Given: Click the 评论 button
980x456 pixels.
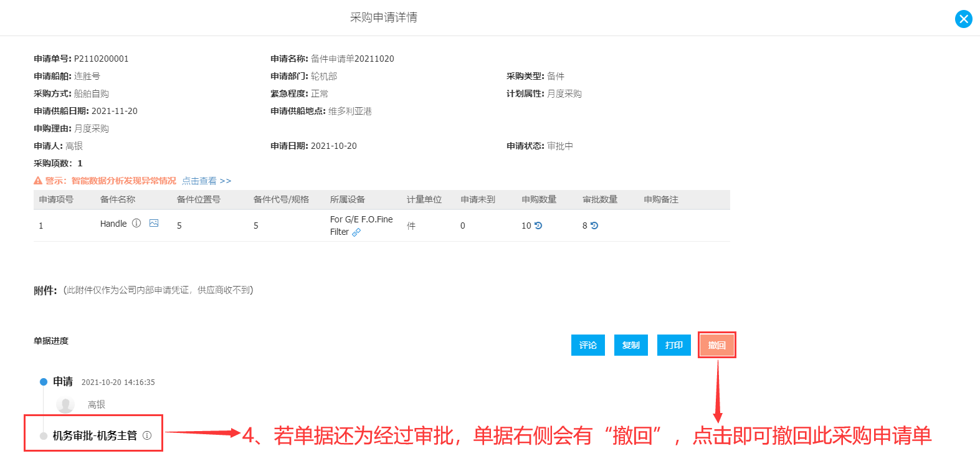Looking at the screenshot, I should [588, 345].
